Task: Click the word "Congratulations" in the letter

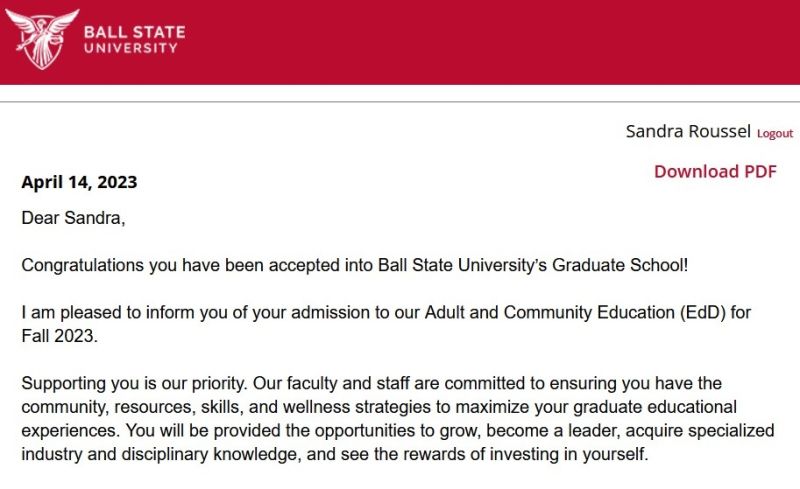Action: point(79,265)
